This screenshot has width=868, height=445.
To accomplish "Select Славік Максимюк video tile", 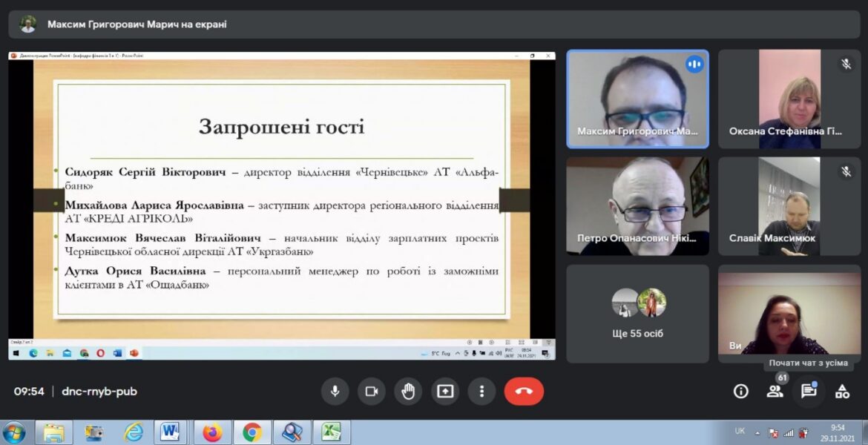I will (789, 206).
